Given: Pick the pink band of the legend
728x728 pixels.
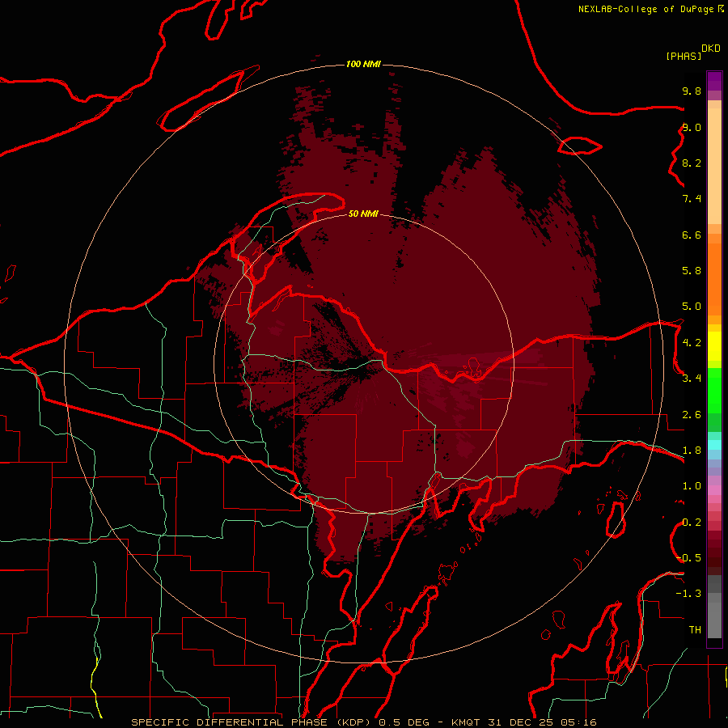Looking at the screenshot, I should click(714, 490).
